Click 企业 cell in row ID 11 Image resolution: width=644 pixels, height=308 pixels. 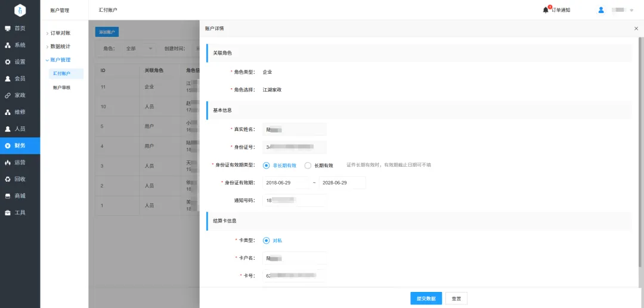(x=149, y=87)
